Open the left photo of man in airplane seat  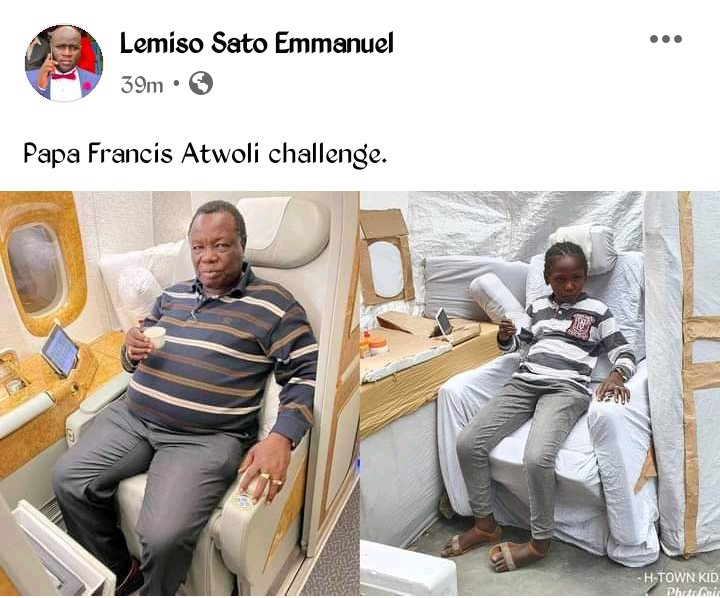(x=180, y=393)
